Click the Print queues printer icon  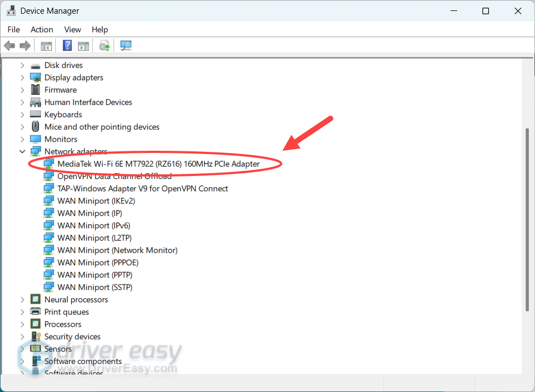point(36,311)
